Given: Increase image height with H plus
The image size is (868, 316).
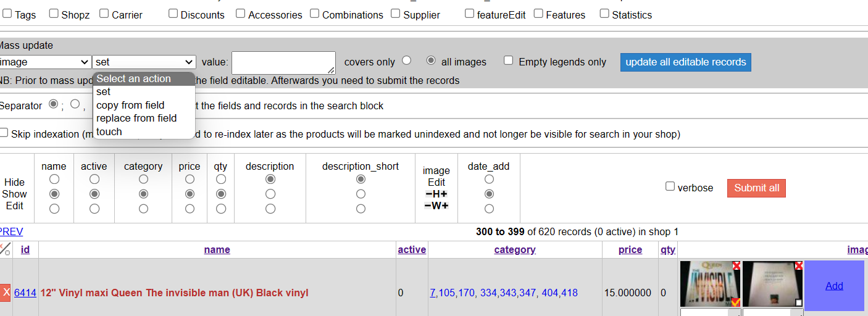Looking at the screenshot, I should pos(444,194).
